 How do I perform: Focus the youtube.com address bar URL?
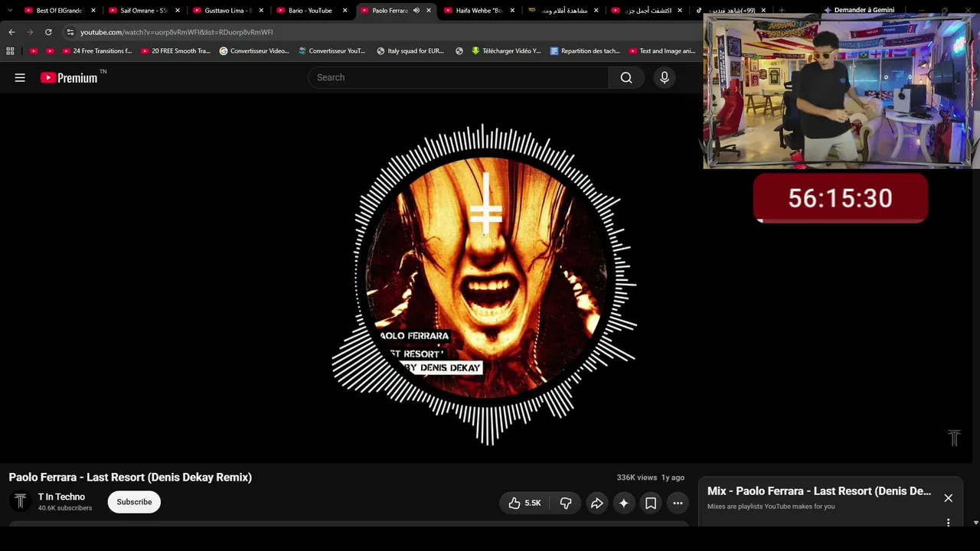pyautogui.click(x=176, y=32)
